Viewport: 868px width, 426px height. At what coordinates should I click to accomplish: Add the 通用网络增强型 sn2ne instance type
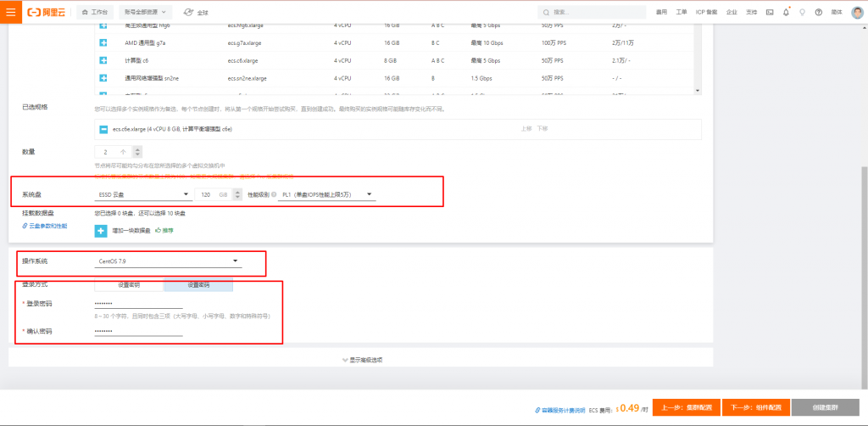103,78
